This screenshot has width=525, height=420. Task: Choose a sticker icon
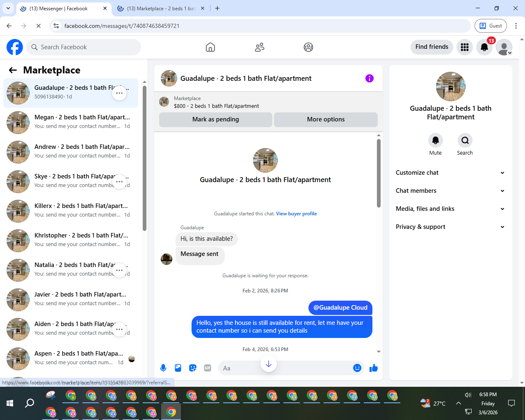pyautogui.click(x=193, y=368)
